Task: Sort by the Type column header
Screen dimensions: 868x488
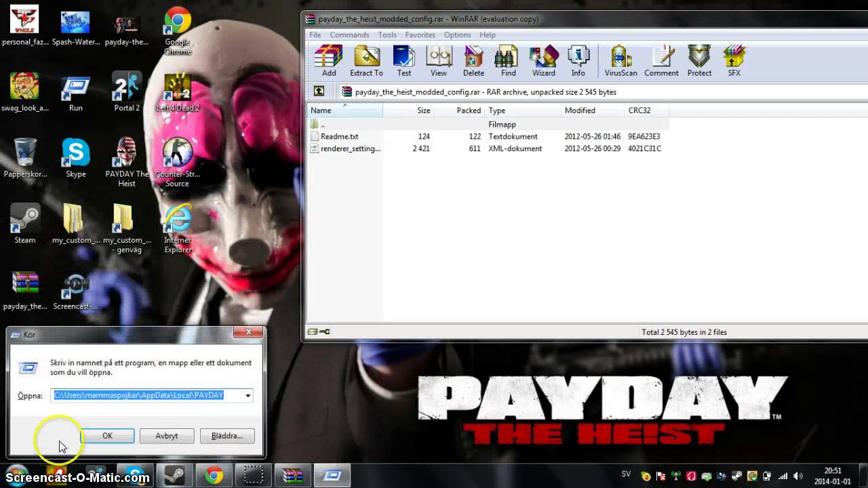Action: 522,110
